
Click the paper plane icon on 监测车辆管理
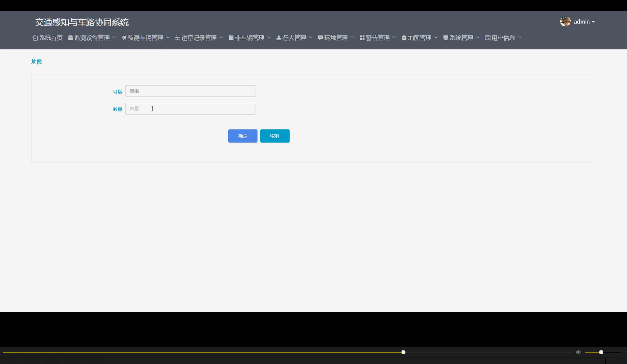coord(124,37)
